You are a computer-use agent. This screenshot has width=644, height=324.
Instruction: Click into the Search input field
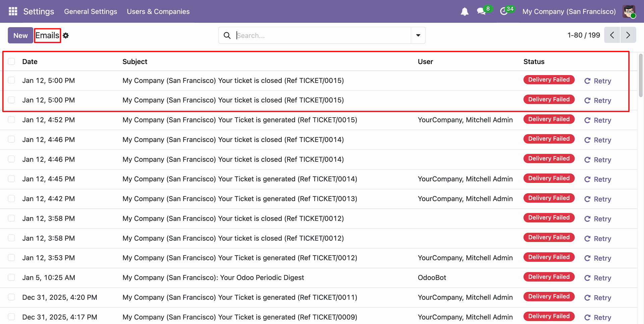click(x=322, y=36)
